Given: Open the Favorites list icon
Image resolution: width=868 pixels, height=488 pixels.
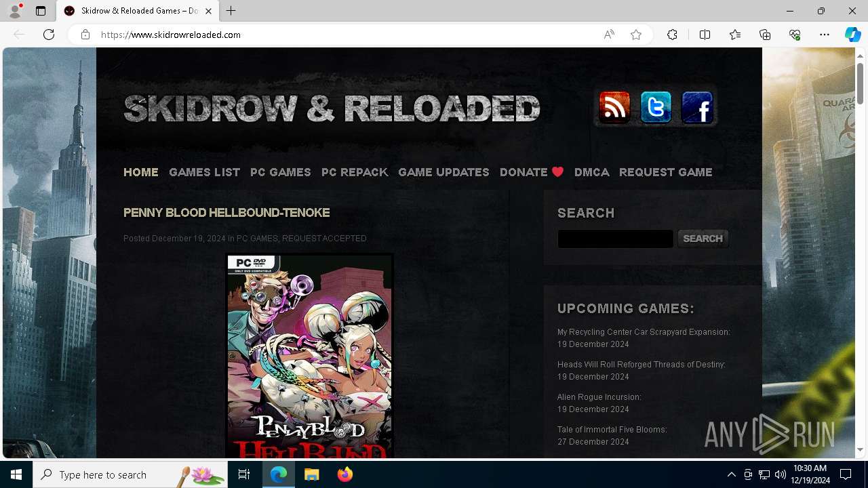Looking at the screenshot, I should pos(735,35).
